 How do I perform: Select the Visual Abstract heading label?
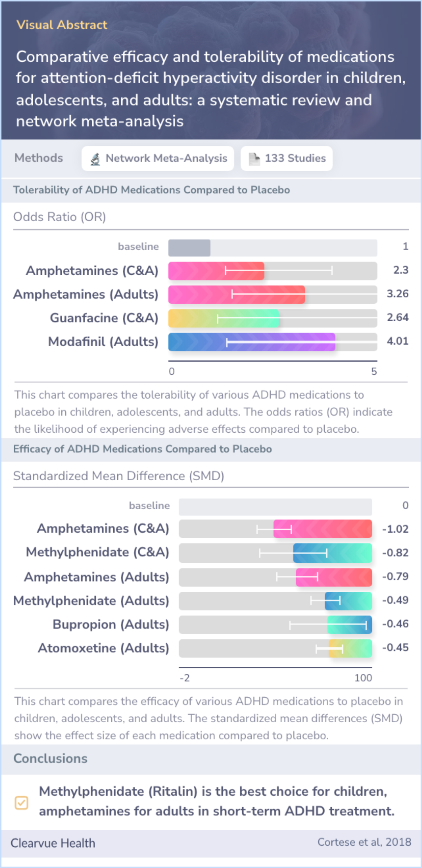(62, 25)
